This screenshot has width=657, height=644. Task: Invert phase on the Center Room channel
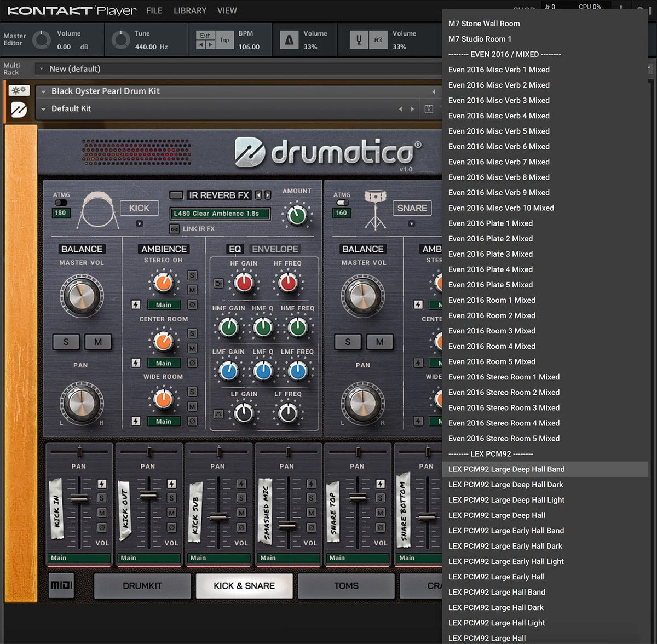[192, 363]
